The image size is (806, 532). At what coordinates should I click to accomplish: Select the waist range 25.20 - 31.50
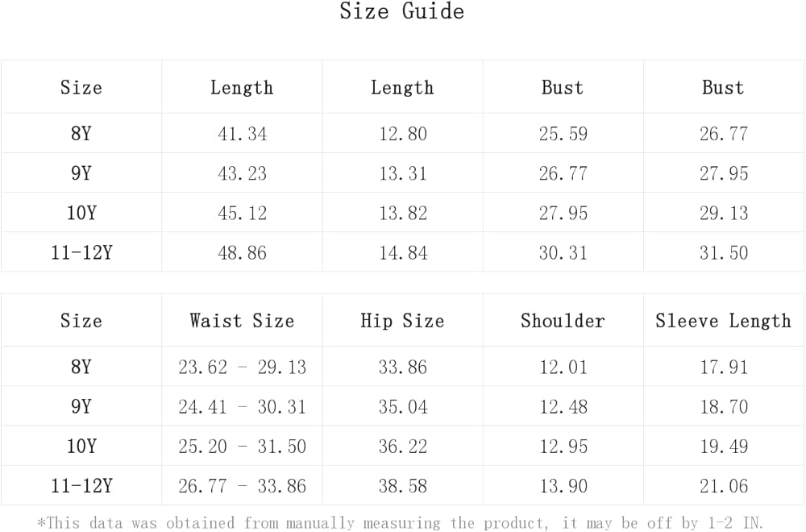pos(242,447)
